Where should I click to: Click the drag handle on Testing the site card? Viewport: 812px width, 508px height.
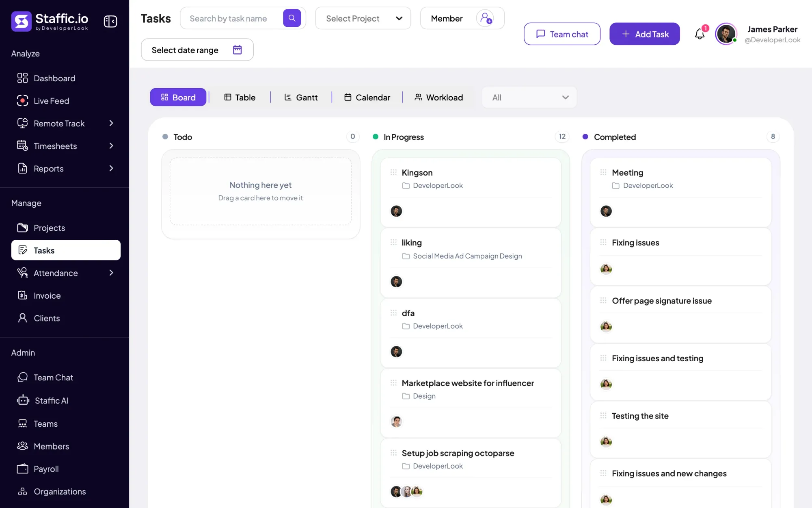[603, 415]
